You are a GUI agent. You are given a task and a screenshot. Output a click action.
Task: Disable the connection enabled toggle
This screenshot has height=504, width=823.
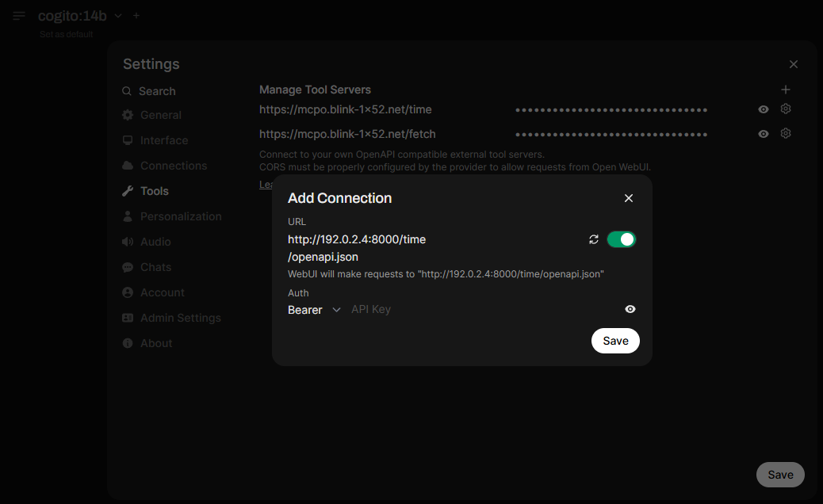pyautogui.click(x=622, y=239)
